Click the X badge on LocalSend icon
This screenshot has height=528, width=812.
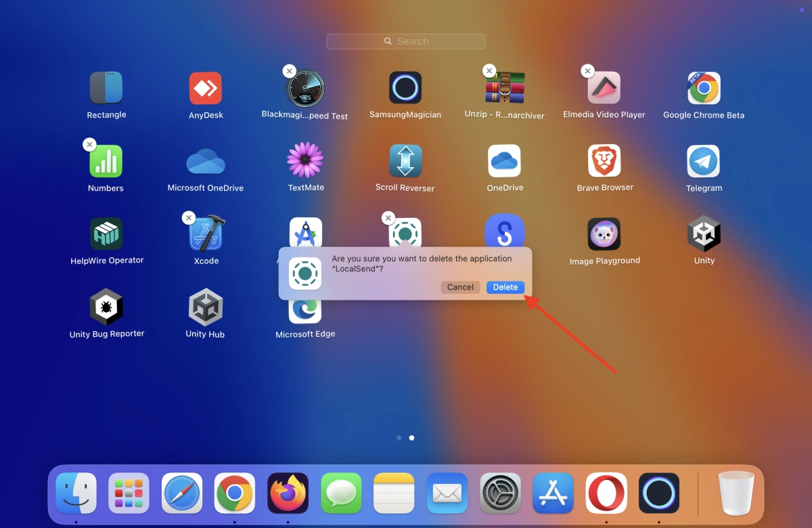(388, 218)
